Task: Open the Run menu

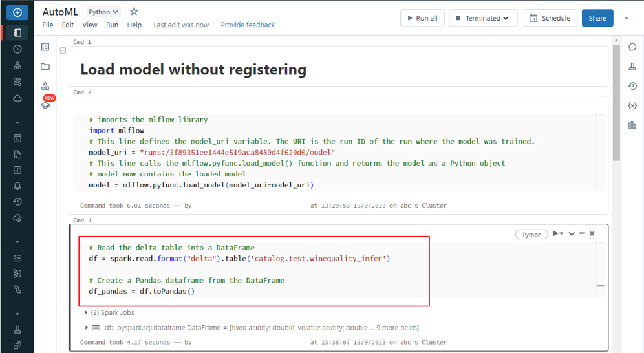Action: 112,25
